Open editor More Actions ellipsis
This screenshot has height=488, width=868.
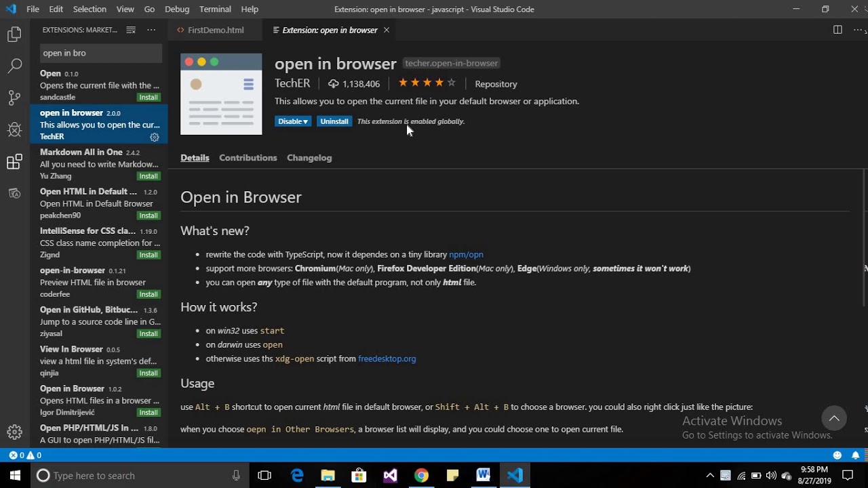click(x=857, y=30)
